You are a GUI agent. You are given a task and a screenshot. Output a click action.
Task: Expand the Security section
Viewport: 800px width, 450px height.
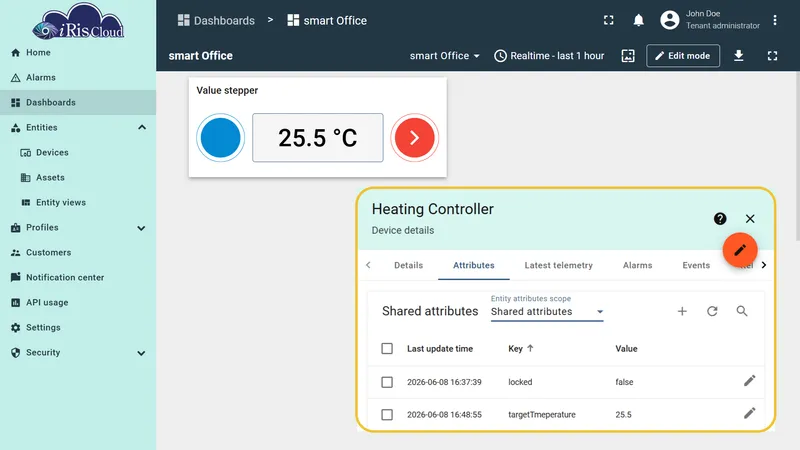[x=141, y=353]
